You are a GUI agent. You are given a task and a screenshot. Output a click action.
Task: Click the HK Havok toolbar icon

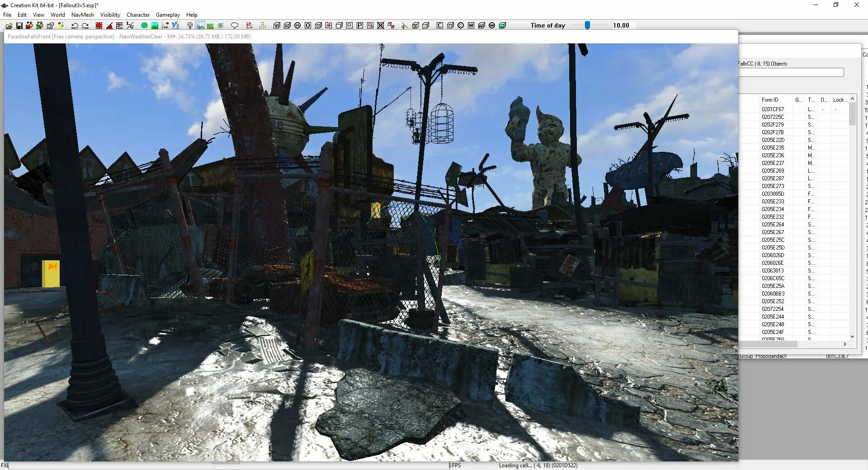(165, 26)
